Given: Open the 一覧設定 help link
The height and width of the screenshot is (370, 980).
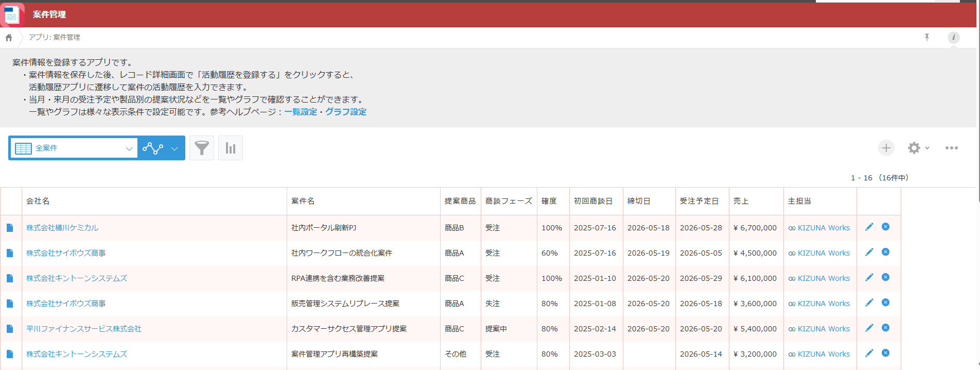Looking at the screenshot, I should [x=301, y=112].
